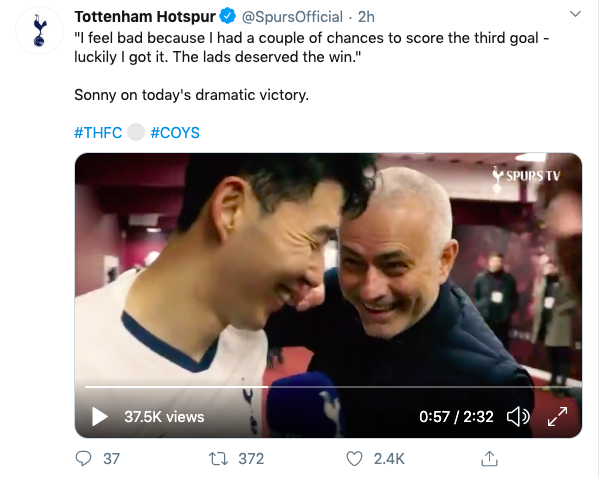Open the #COYS hashtag
The height and width of the screenshot is (478, 603).
(181, 133)
